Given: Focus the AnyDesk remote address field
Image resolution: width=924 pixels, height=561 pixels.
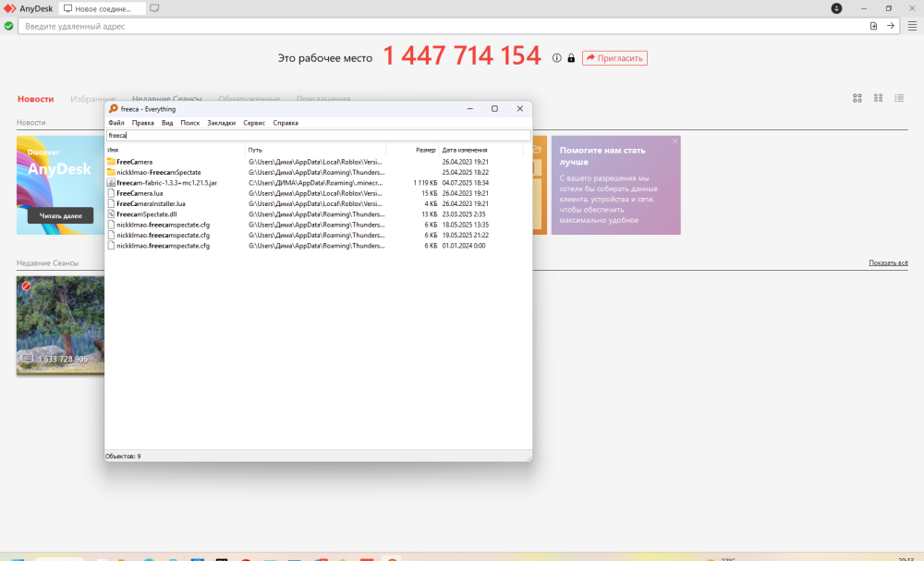Looking at the screenshot, I should coord(442,26).
